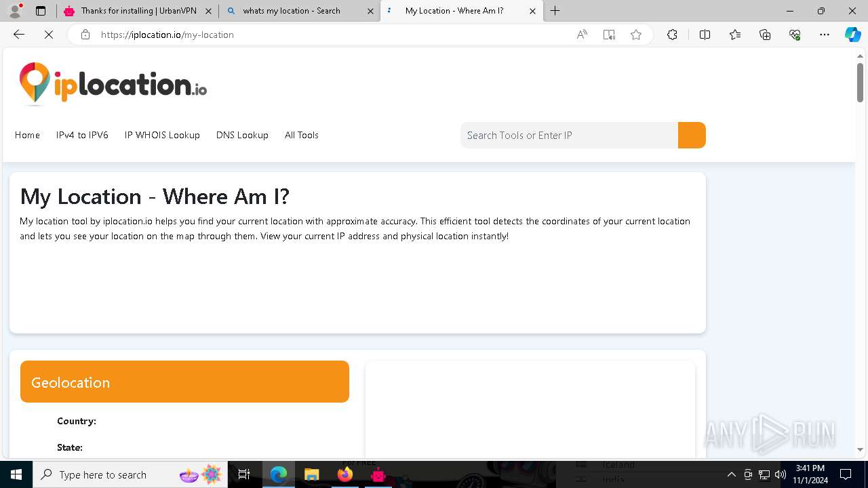Open the Windows Start menu

(16, 474)
